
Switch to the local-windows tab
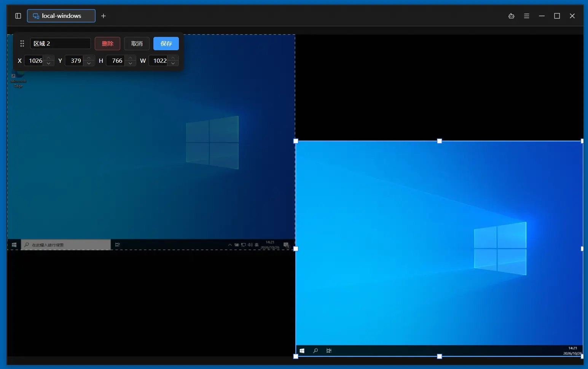click(x=61, y=16)
